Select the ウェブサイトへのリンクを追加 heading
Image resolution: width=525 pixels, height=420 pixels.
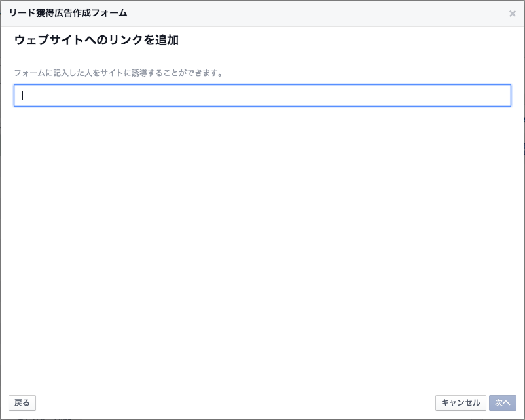(x=96, y=40)
